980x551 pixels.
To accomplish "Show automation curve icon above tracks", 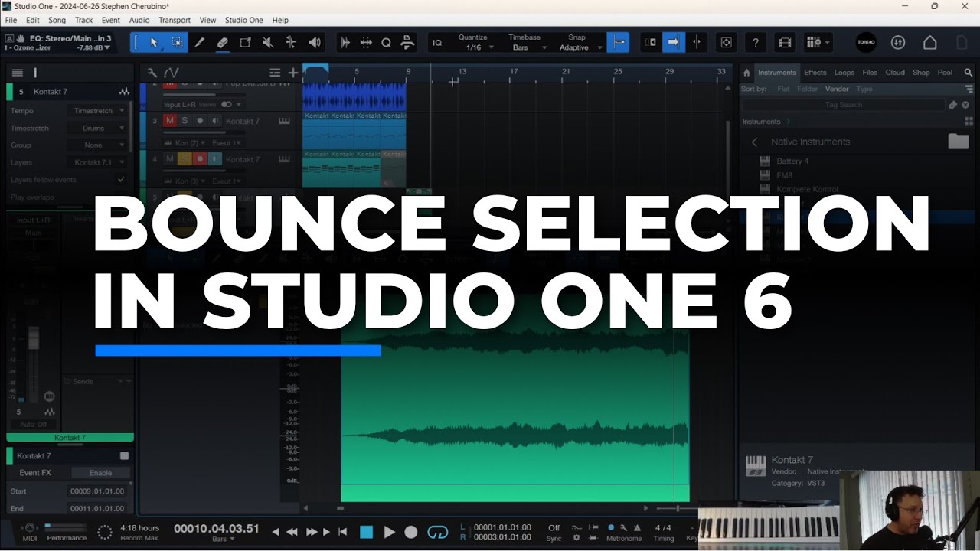I will (171, 73).
